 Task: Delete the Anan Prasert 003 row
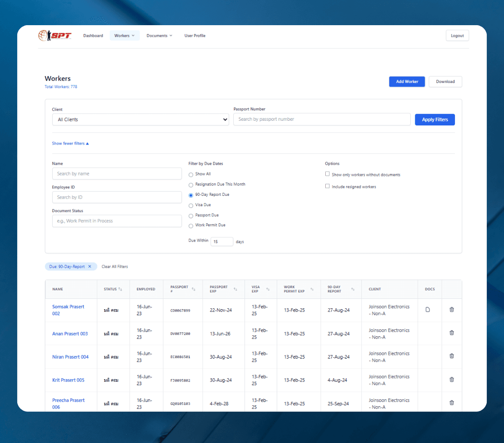point(452,333)
